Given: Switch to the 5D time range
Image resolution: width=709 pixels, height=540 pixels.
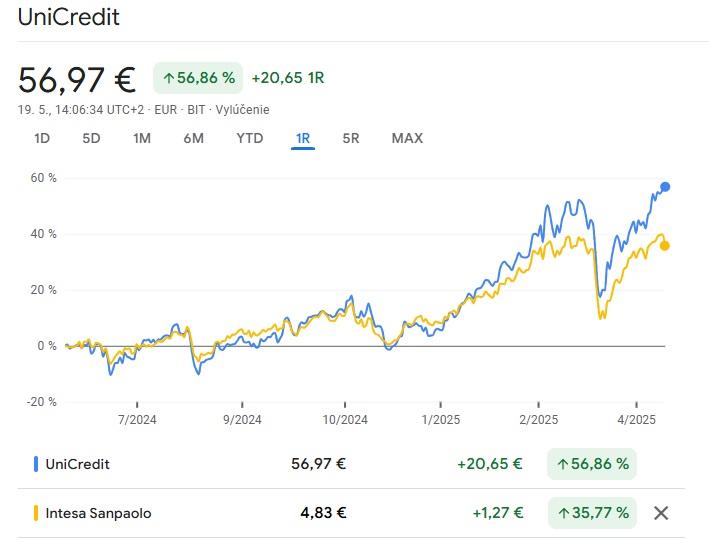Looking at the screenshot, I should [x=91, y=138].
